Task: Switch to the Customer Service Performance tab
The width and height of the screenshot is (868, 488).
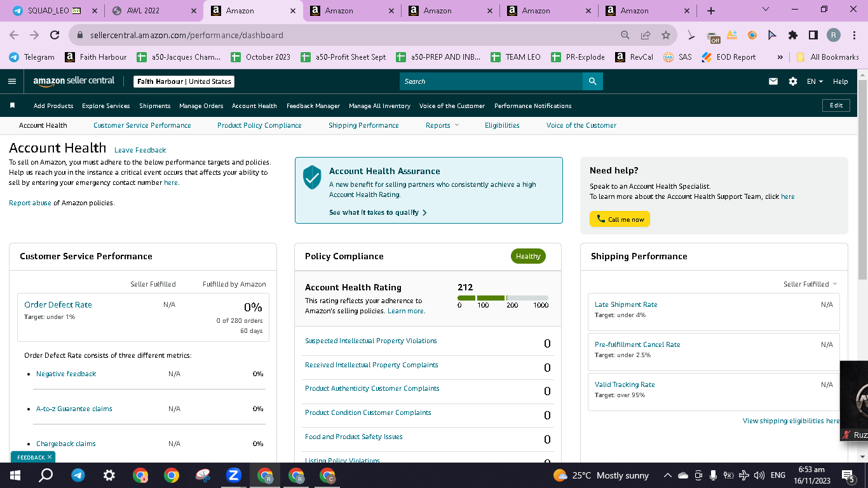Action: 142,125
